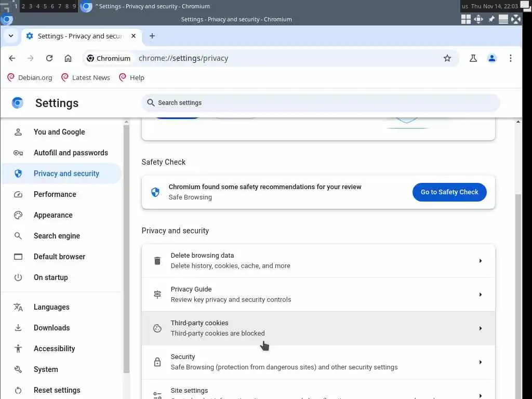Viewport: 532px width, 399px height.
Task: Click the Chromium taskbar window icon
Action: point(86,6)
